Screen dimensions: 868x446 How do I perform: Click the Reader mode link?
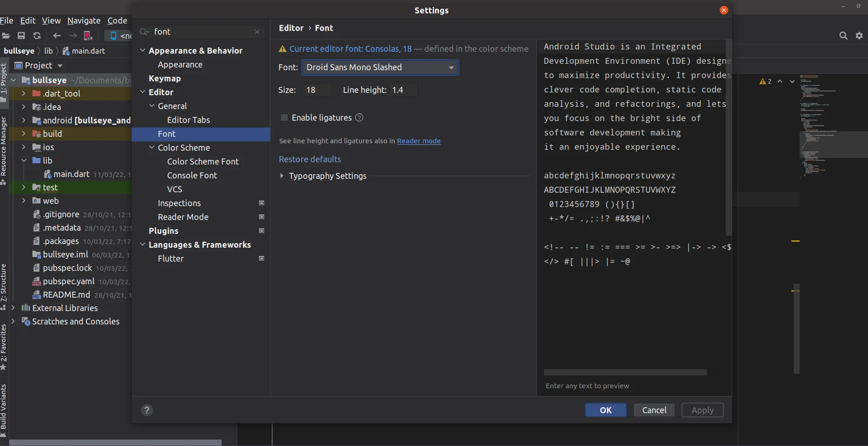tap(418, 141)
